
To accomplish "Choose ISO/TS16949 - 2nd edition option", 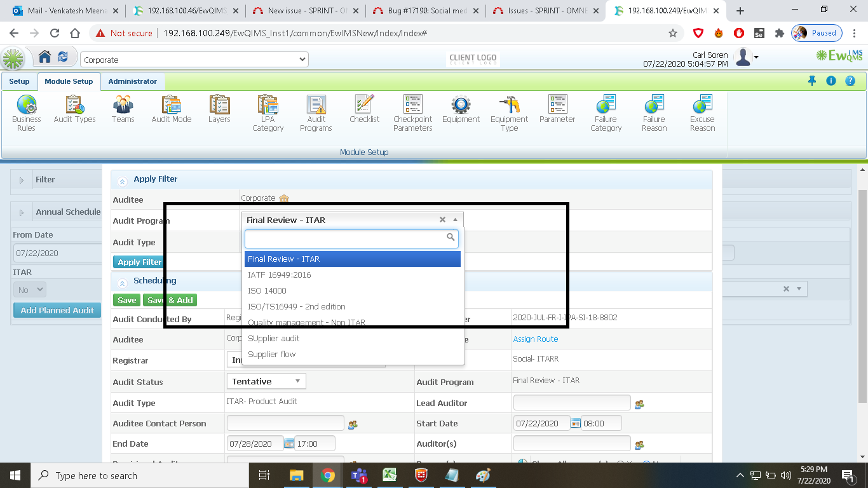I will [353, 306].
